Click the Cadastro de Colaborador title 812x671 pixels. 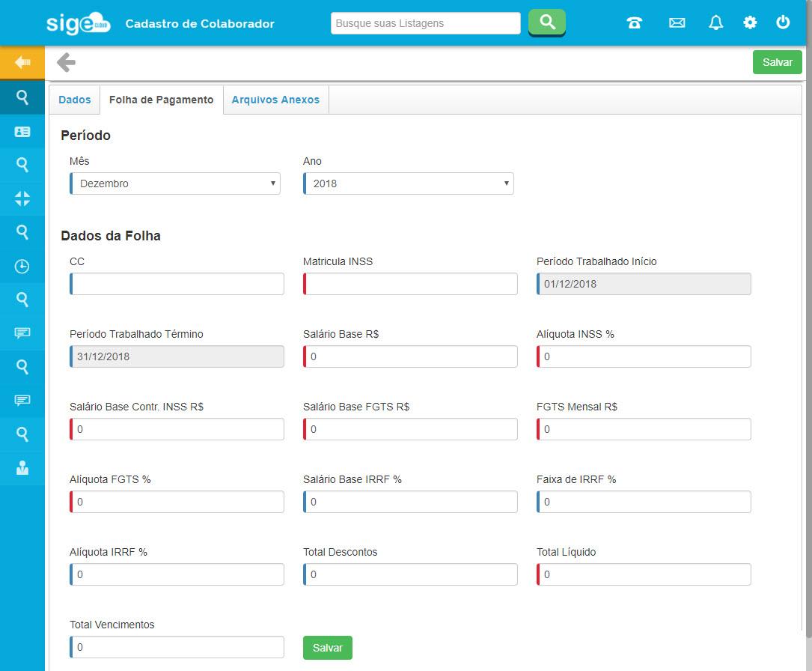[200, 24]
